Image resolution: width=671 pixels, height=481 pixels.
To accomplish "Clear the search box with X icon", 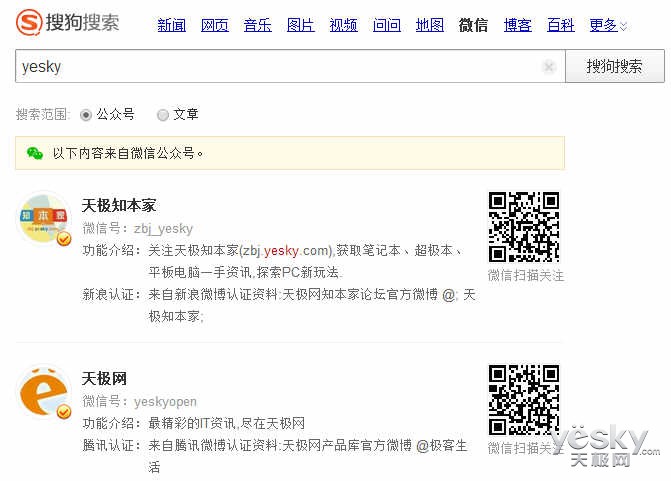I will pyautogui.click(x=549, y=67).
